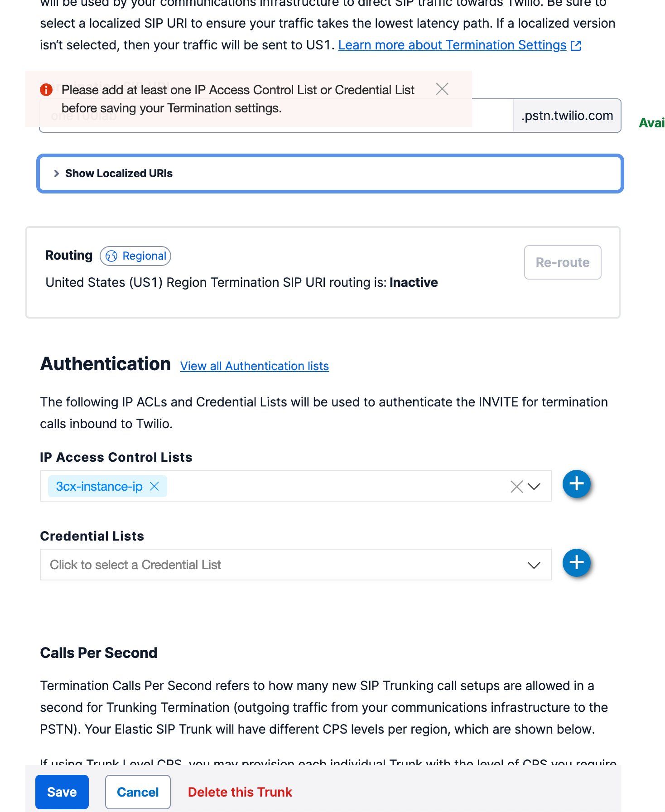Viewport: 665px width, 812px height.
Task: Create a new Credential List with plus
Action: (576, 563)
